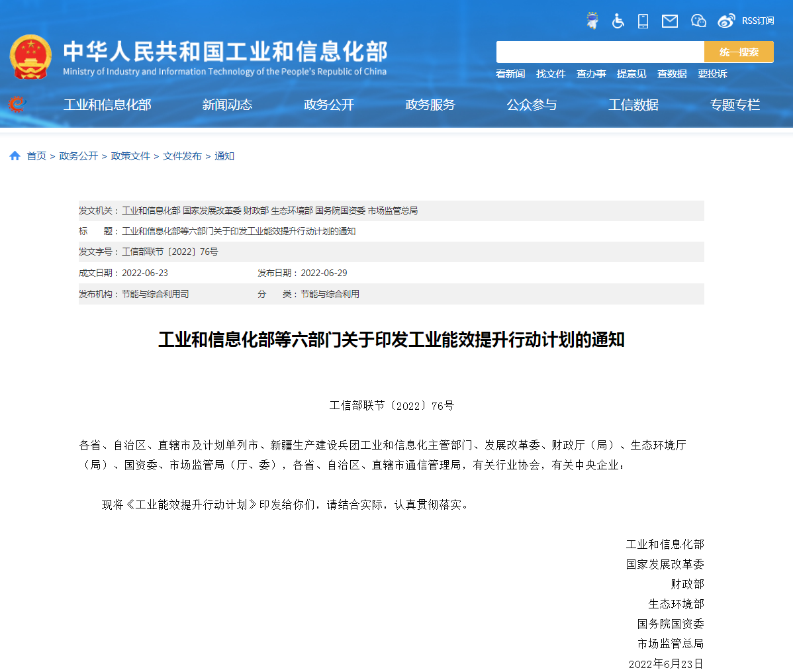793x672 pixels.
Task: Open the 公众参与 nav menu
Action: 532,105
